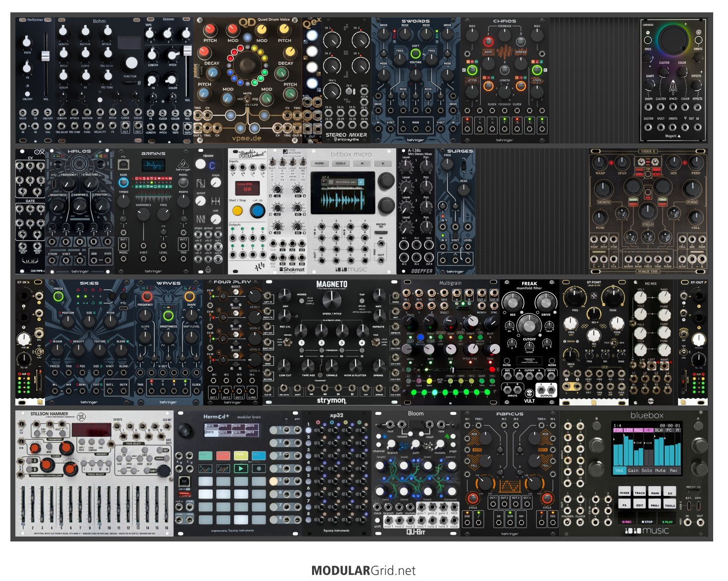Click the Performer module's VOL fader
Image resolution: width=728 pixels, height=581 pixels.
click(x=45, y=55)
